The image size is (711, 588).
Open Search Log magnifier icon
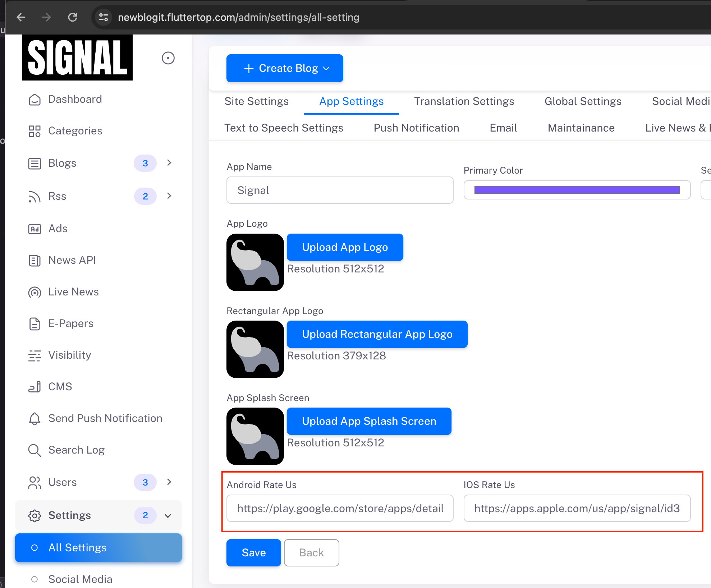35,450
